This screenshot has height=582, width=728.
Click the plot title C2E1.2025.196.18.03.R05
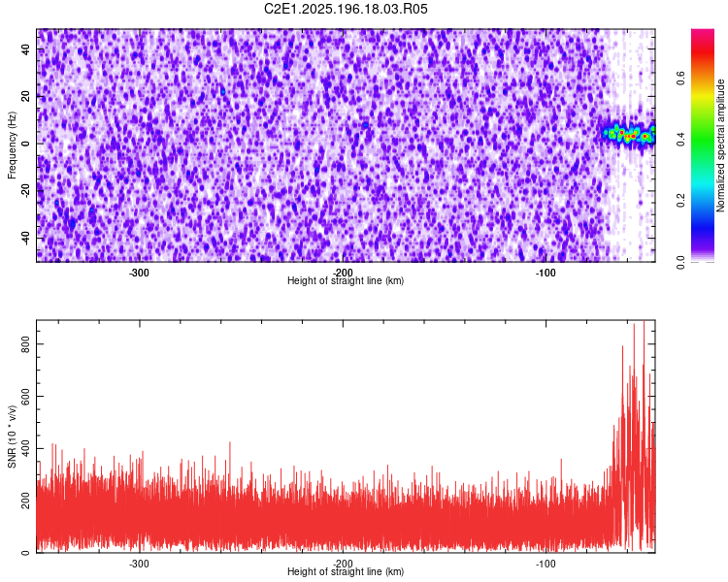tap(346, 9)
